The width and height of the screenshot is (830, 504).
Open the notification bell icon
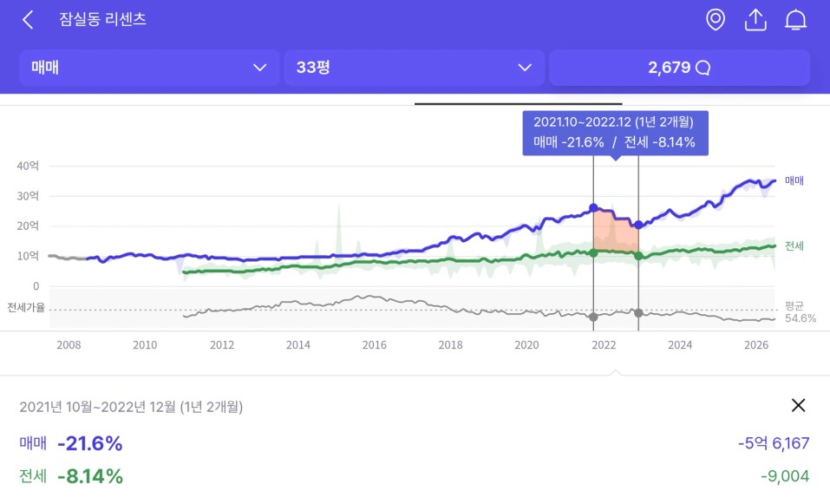(795, 20)
